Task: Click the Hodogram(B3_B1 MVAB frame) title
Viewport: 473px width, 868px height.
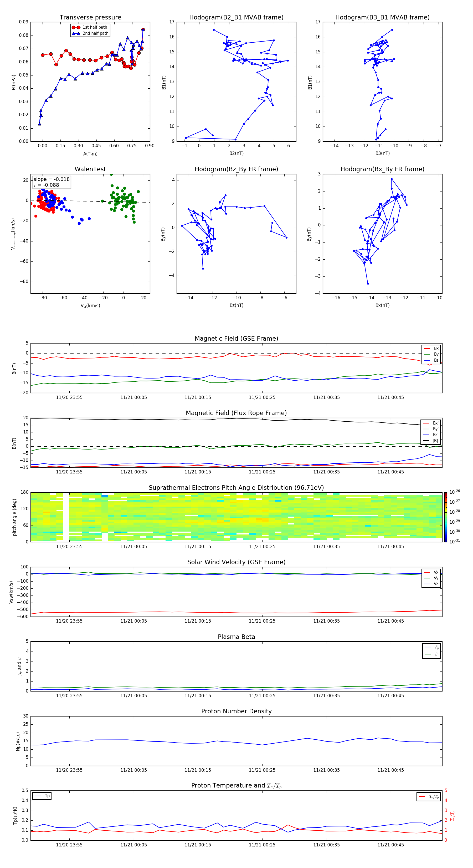Action: (382, 18)
